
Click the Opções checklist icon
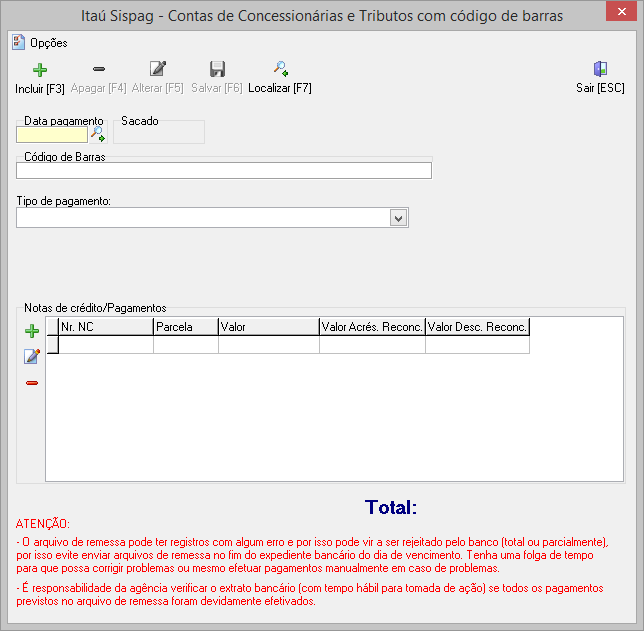[x=18, y=42]
